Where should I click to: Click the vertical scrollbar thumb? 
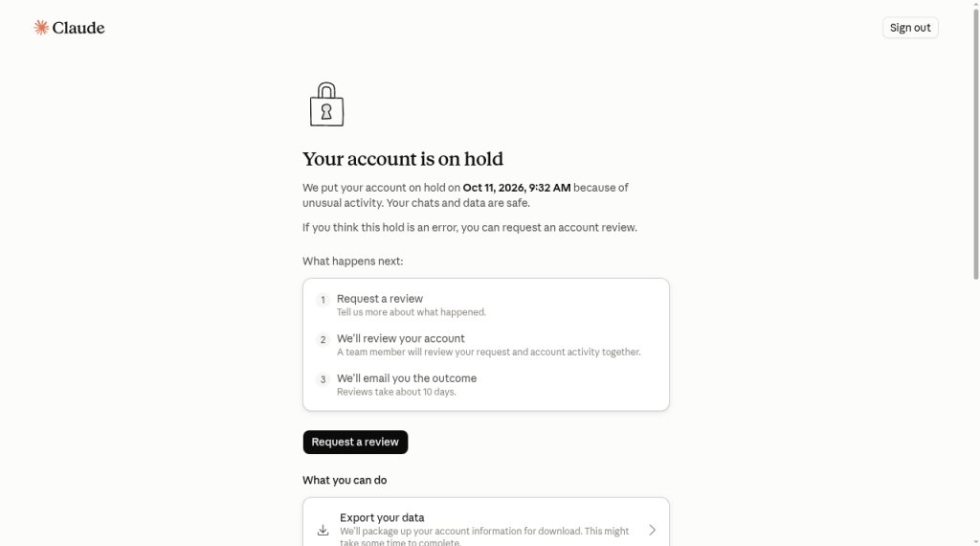pos(975,144)
